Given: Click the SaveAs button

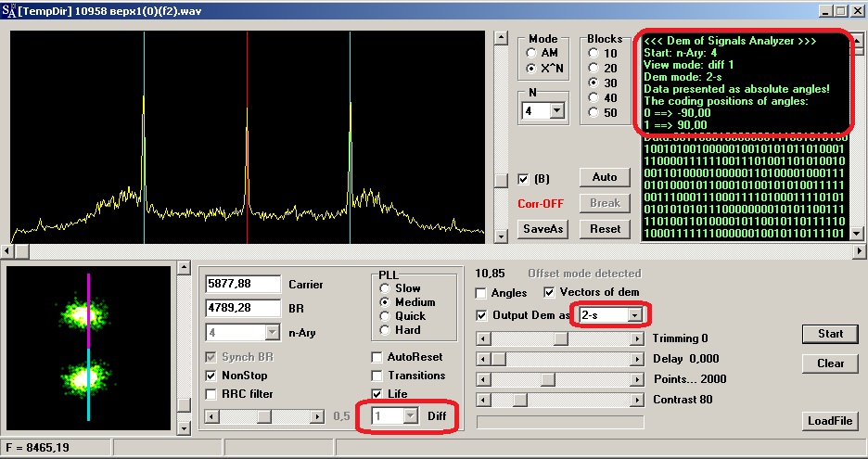Looking at the screenshot, I should pos(543,229).
